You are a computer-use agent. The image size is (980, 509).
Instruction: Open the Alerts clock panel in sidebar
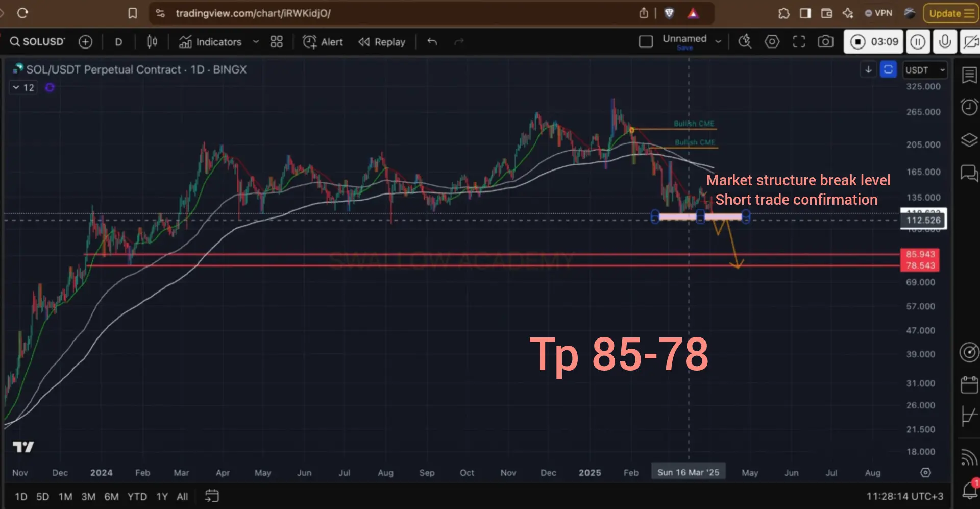tap(969, 107)
